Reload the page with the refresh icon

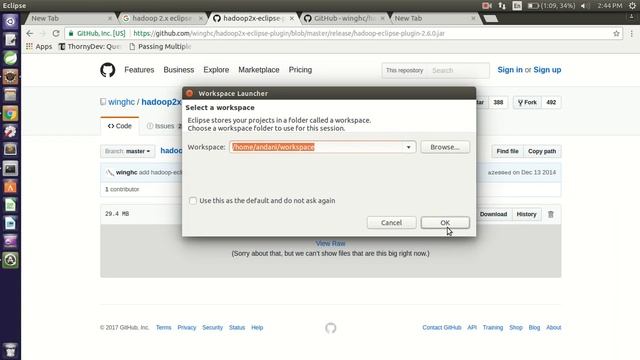(56, 33)
